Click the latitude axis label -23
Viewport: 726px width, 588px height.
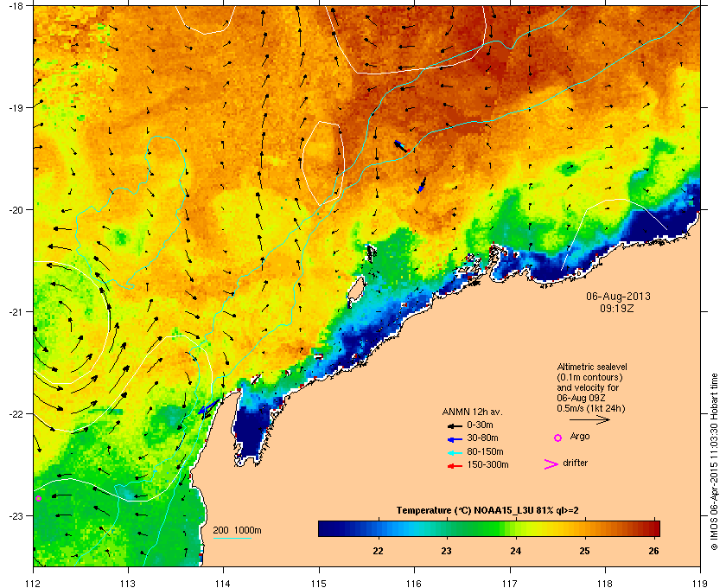16,515
